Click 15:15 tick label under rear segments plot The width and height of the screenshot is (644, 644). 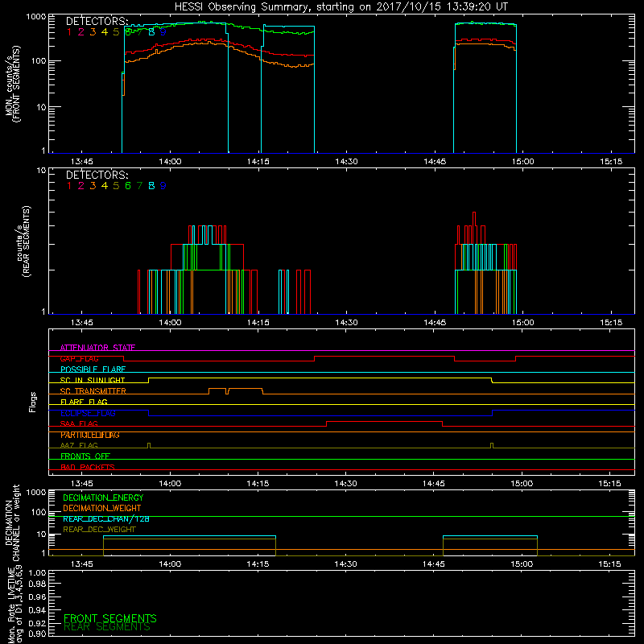(x=611, y=323)
